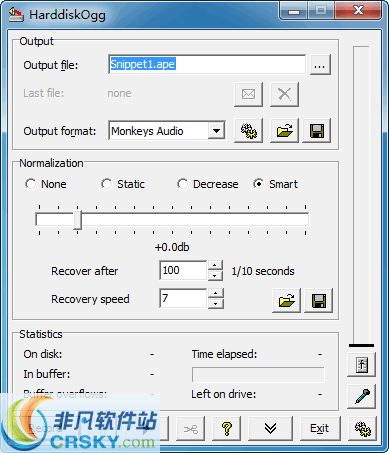Click the normalization level slider thumb

point(77,220)
